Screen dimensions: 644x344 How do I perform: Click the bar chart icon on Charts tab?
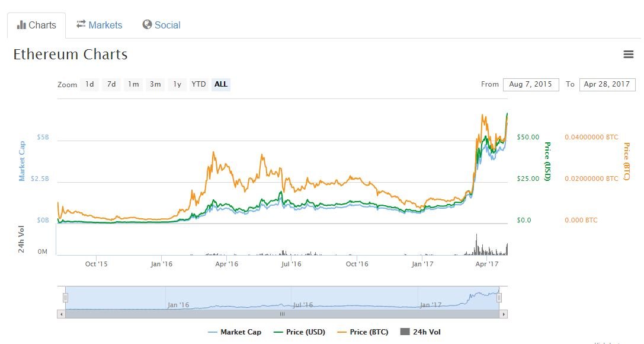(21, 25)
